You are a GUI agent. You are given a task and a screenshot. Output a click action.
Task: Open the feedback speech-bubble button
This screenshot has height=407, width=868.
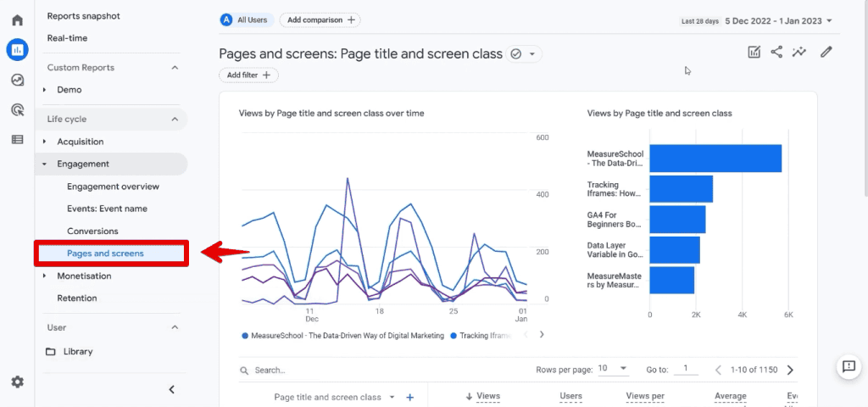point(849,366)
